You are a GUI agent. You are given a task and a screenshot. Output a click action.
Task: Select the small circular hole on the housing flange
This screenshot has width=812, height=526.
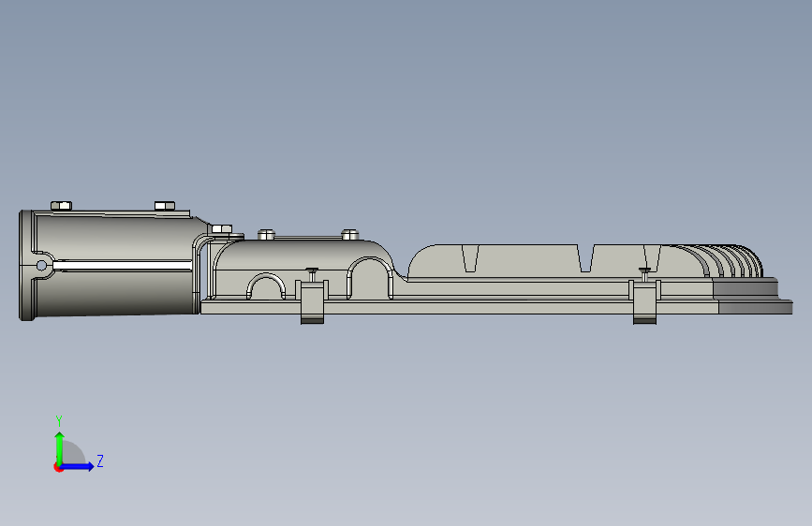pos(41,266)
